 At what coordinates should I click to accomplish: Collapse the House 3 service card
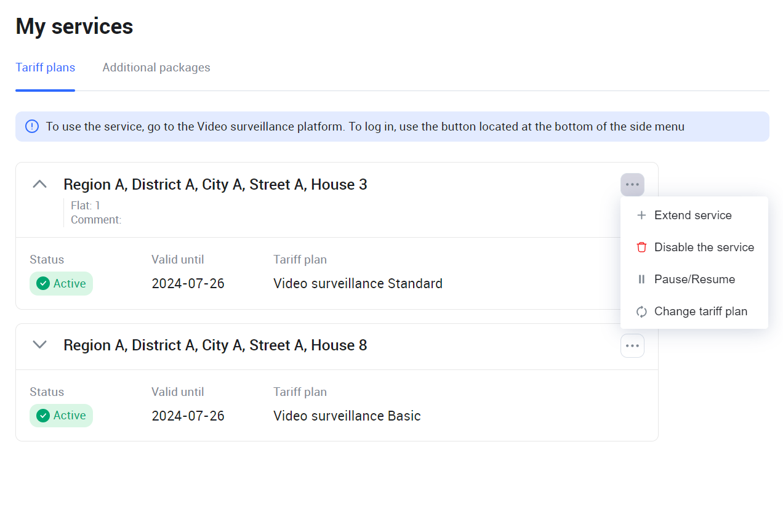[x=40, y=184]
